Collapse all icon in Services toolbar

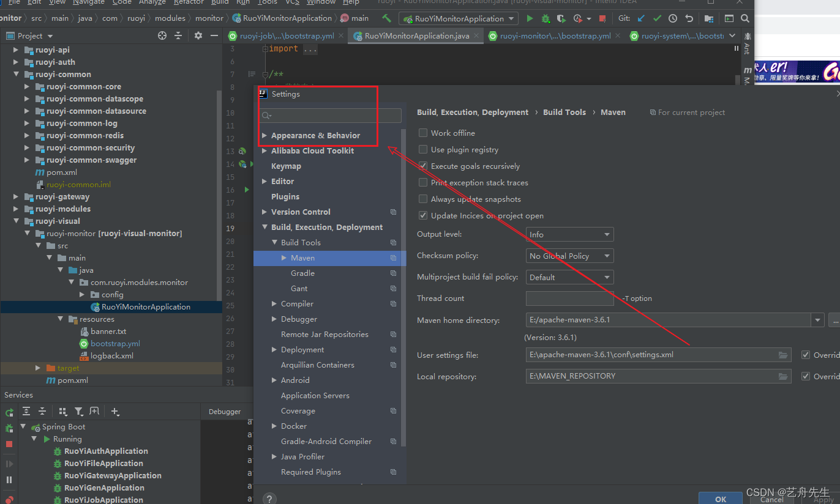tap(42, 412)
